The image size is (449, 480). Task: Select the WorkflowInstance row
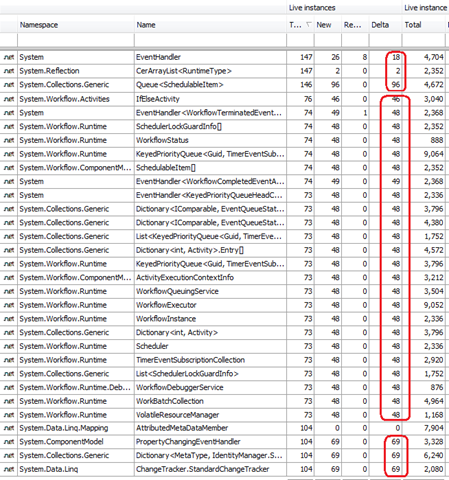[x=223, y=319]
